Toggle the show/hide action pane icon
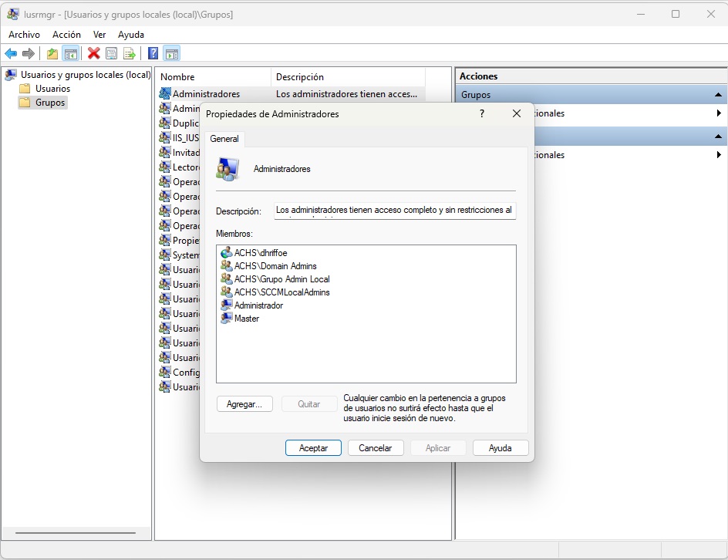 coord(172,53)
